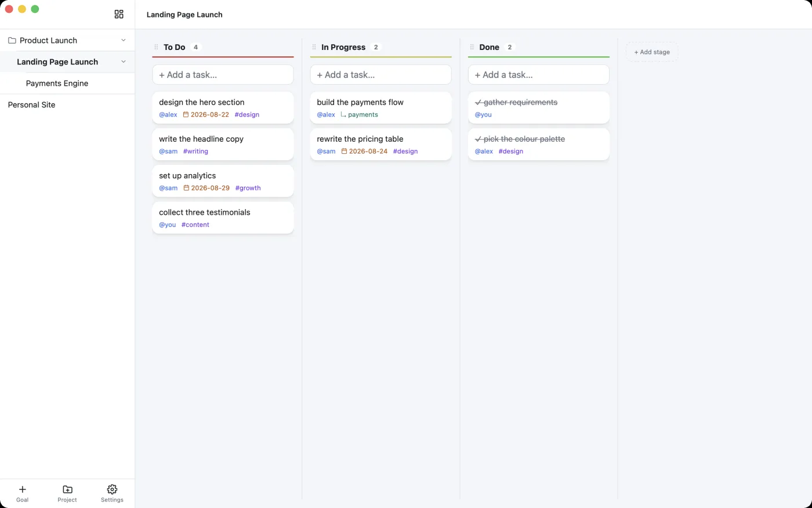
Task: Grab the In Progress column drag handle
Action: tap(314, 47)
